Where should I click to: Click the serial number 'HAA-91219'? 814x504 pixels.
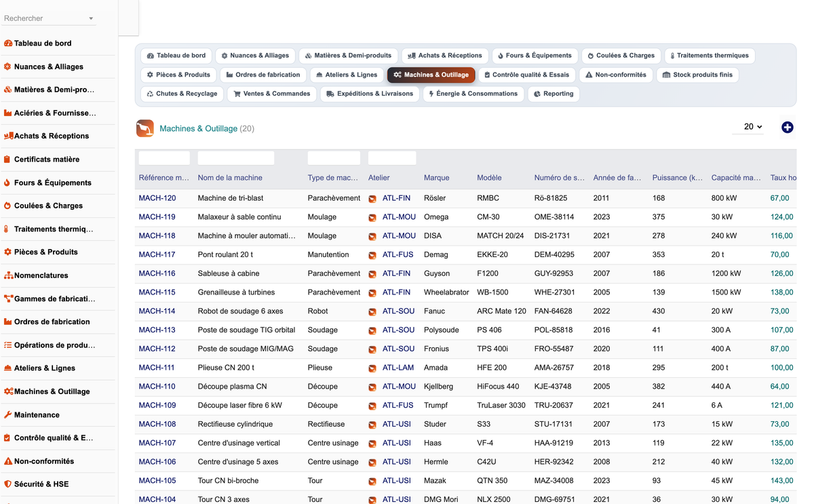[554, 443]
